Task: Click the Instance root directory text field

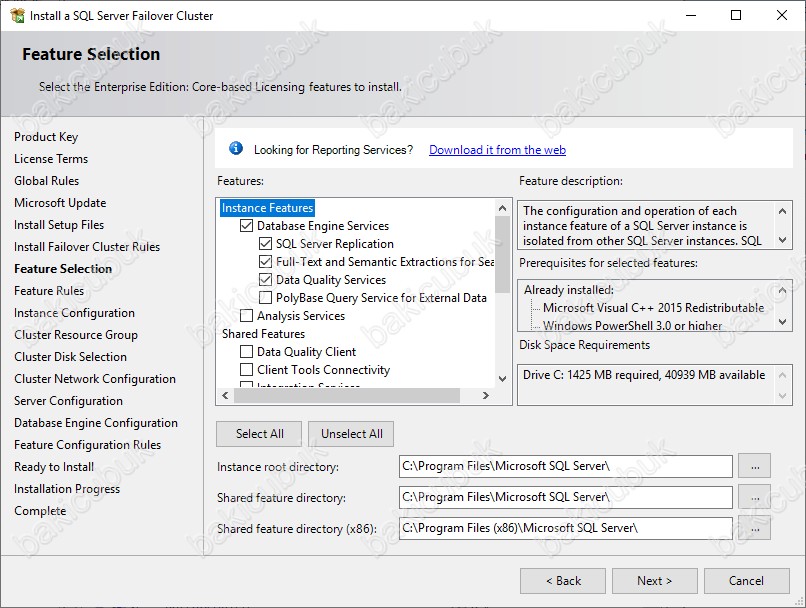Action: (565, 466)
